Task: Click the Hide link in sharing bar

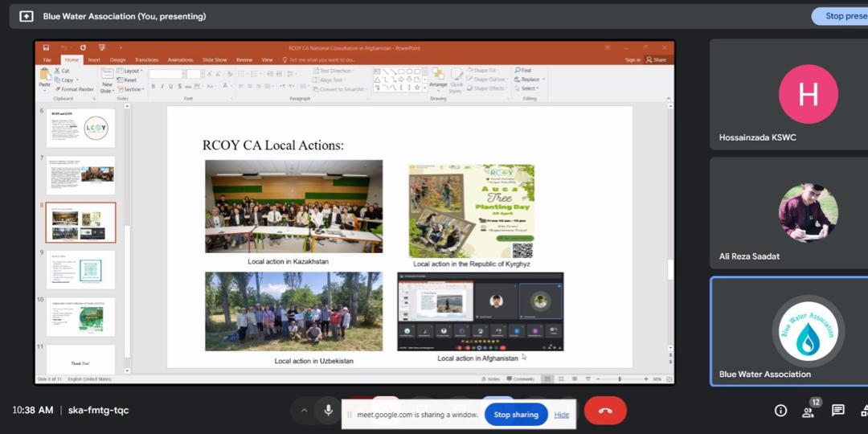Action: (x=562, y=415)
